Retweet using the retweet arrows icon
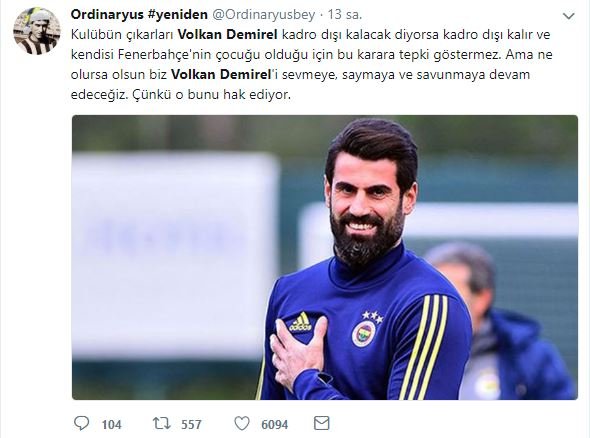 click(x=162, y=423)
